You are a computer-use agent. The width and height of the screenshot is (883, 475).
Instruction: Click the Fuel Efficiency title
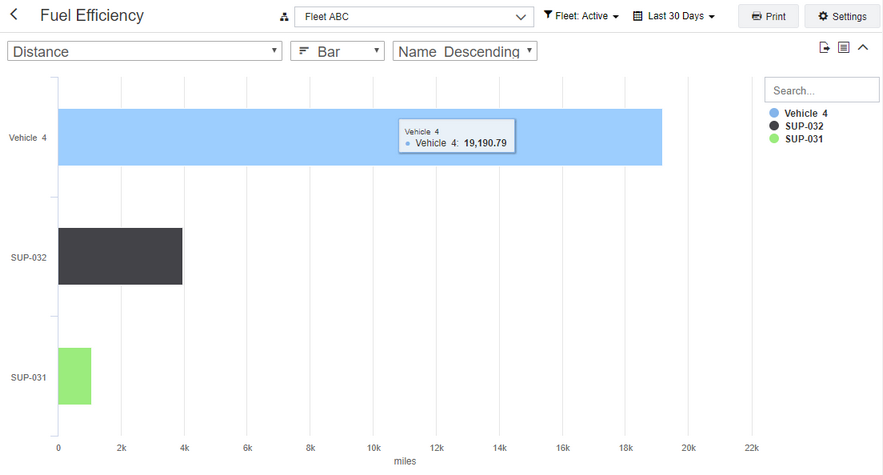tap(92, 15)
